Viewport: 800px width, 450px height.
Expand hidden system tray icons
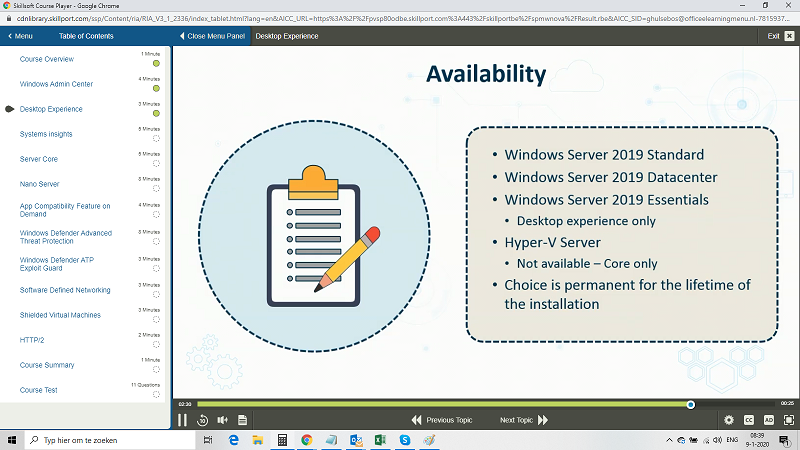669,440
